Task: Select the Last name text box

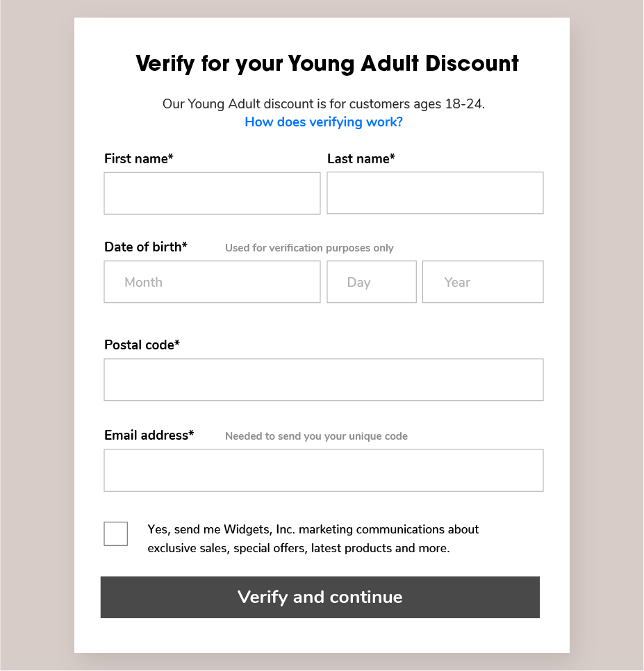Action: 435,193
